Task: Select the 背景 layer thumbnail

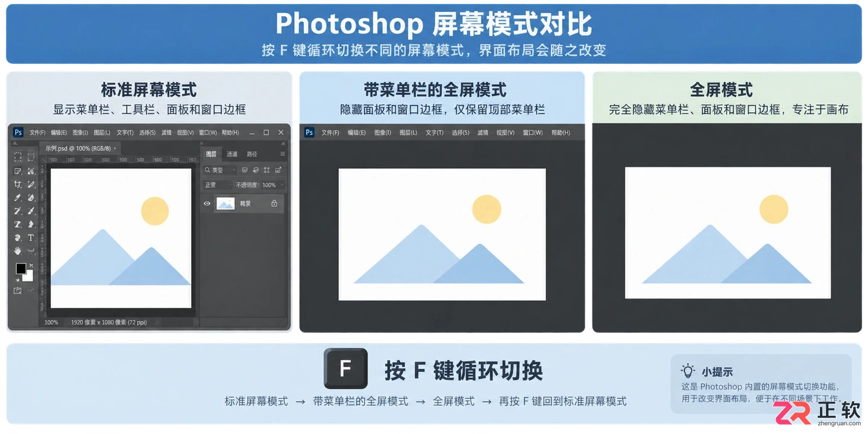Action: [x=225, y=204]
